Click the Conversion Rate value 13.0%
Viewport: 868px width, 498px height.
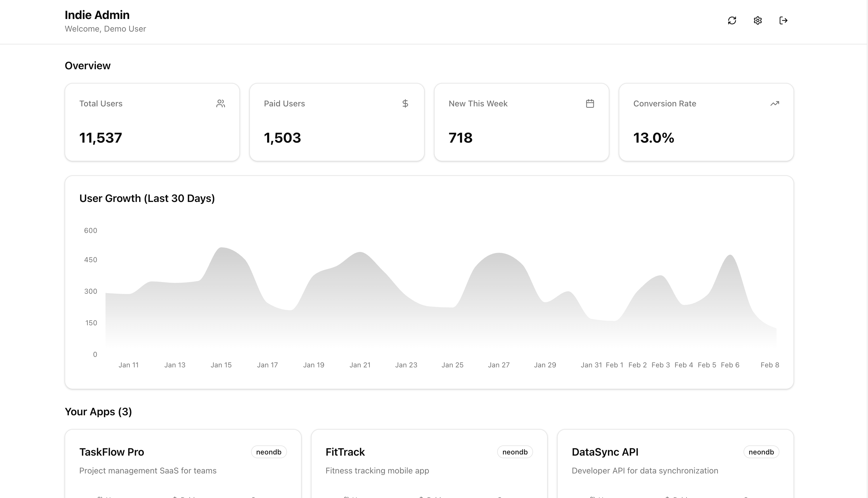tap(653, 138)
